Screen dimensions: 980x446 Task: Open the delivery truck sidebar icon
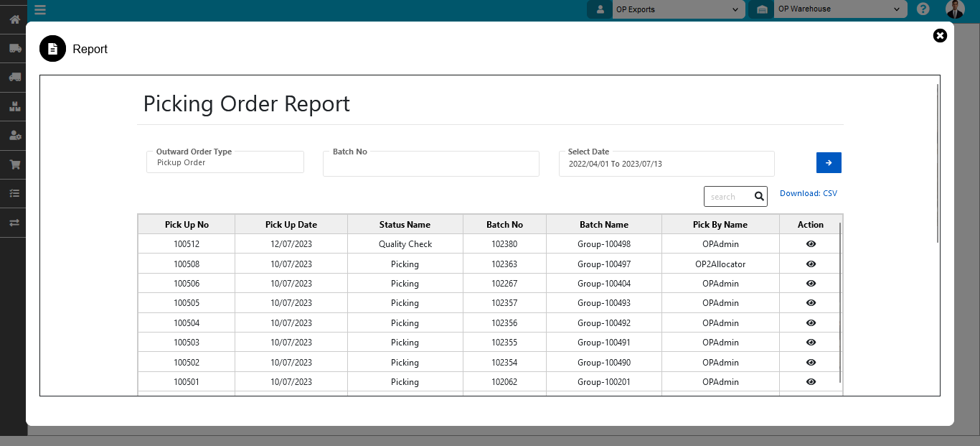pos(14,48)
